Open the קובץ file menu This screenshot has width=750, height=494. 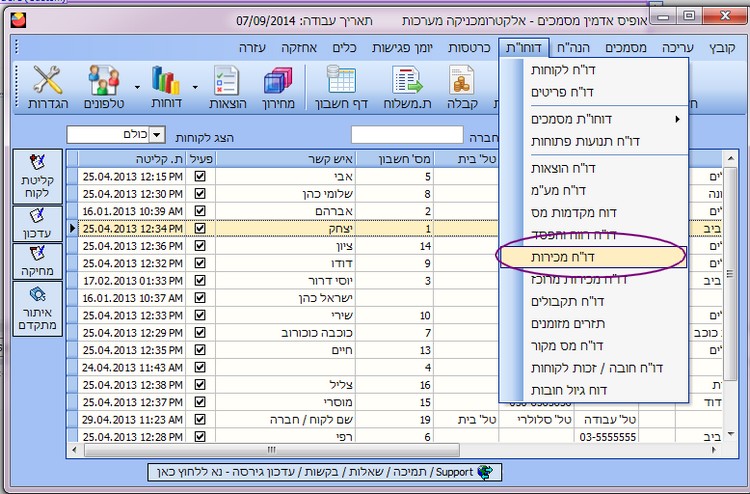click(722, 48)
